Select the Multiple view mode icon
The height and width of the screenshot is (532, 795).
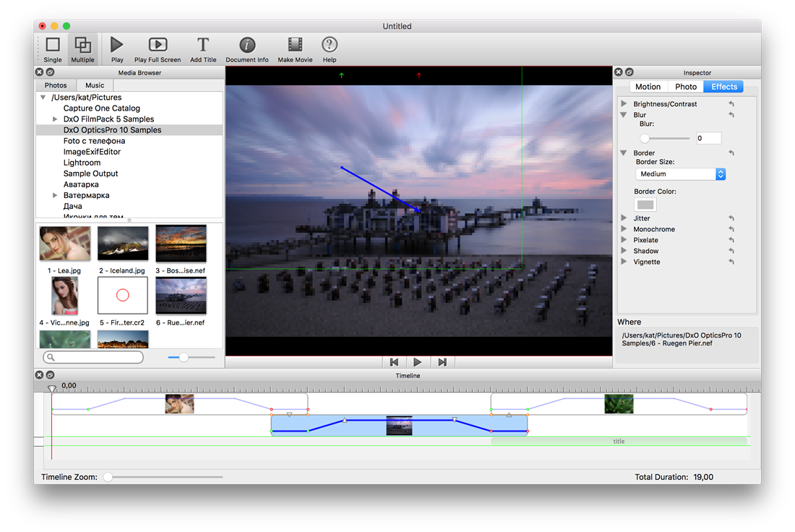(82, 45)
